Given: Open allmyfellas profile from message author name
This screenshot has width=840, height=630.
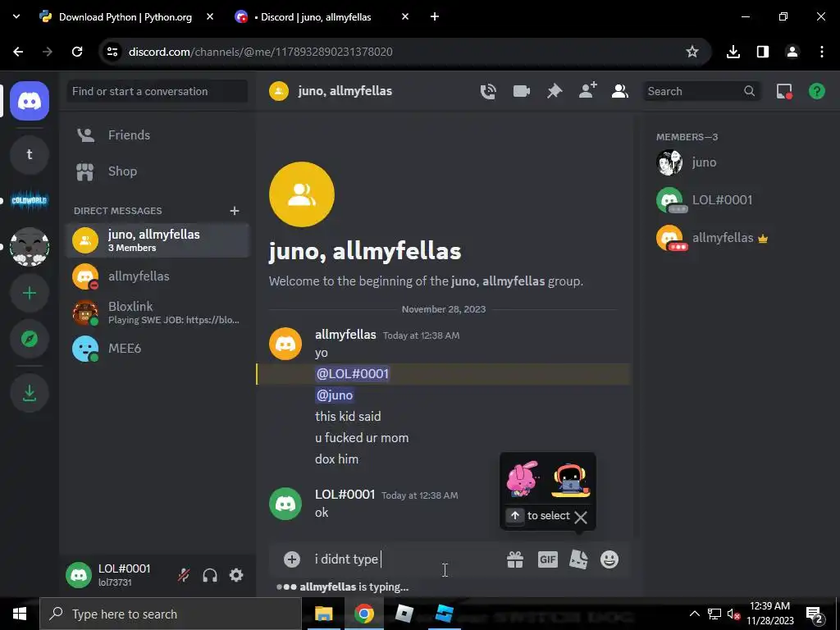Looking at the screenshot, I should click(345, 335).
